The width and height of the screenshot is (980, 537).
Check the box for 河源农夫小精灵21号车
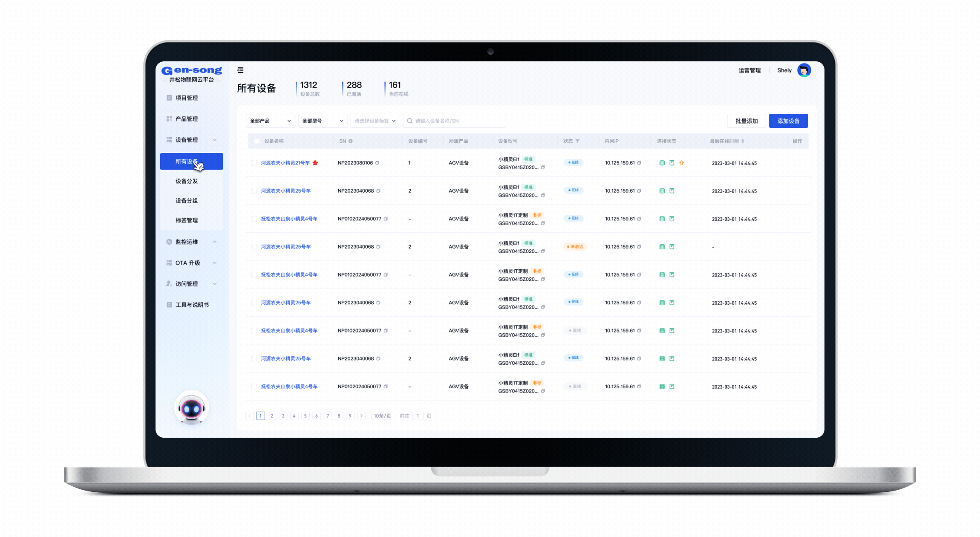pyautogui.click(x=254, y=163)
